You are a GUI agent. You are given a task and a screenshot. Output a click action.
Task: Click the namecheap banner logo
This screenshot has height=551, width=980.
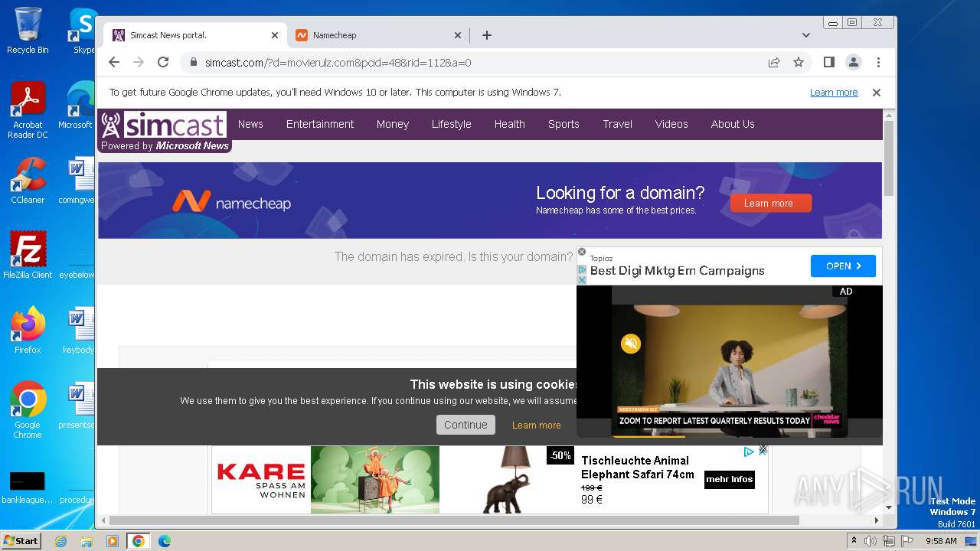pos(231,202)
